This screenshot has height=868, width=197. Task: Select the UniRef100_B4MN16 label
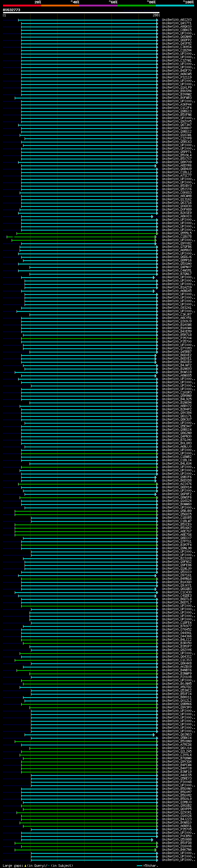click(x=177, y=579)
